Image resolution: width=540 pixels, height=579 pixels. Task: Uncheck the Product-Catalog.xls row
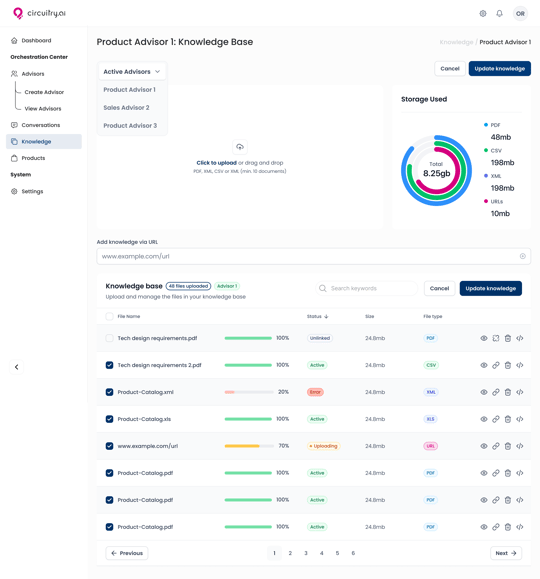coord(109,419)
